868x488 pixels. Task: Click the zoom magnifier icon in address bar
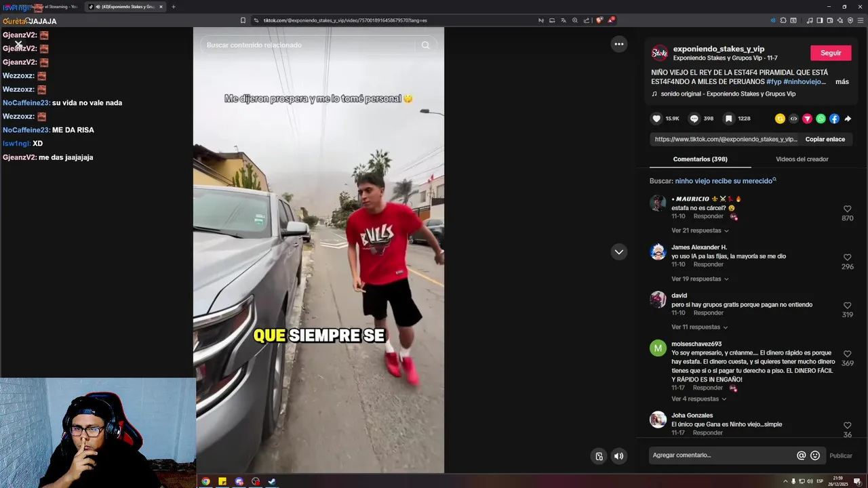575,20
